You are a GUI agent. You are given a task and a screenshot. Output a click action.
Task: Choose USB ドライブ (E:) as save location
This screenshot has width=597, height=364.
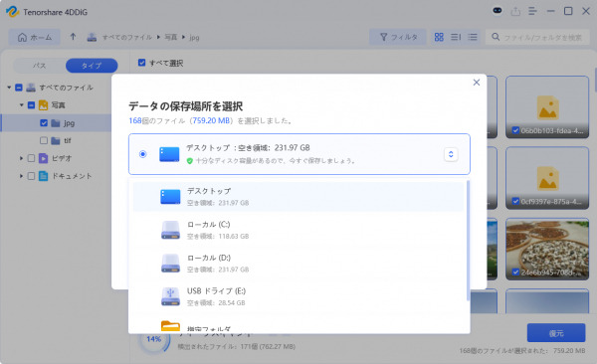(x=298, y=296)
